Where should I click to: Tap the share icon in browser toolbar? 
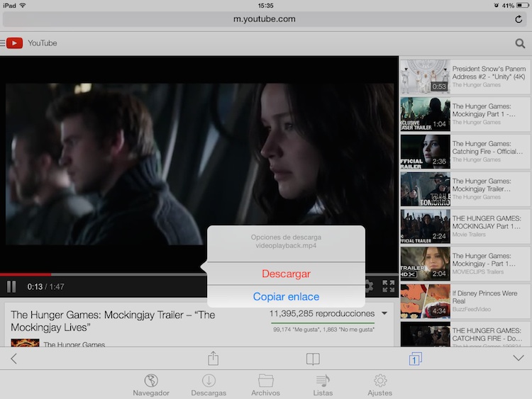pyautogui.click(x=213, y=359)
